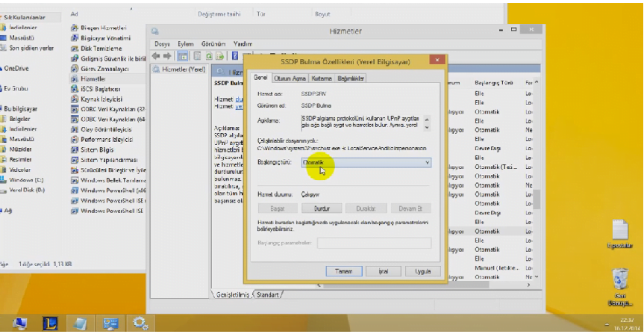
Task: Open Görev Zamanlayıcı shortcut in list
Action: click(106, 68)
